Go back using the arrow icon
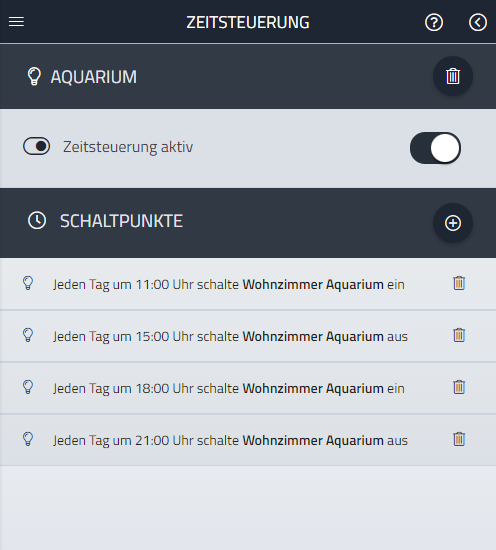Screen dimensions: 496x550 [478, 22]
